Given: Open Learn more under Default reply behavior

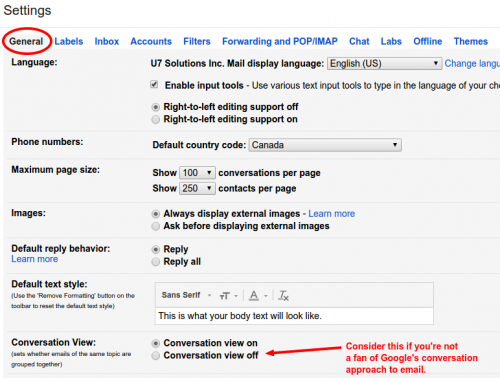Looking at the screenshot, I should click(x=35, y=259).
